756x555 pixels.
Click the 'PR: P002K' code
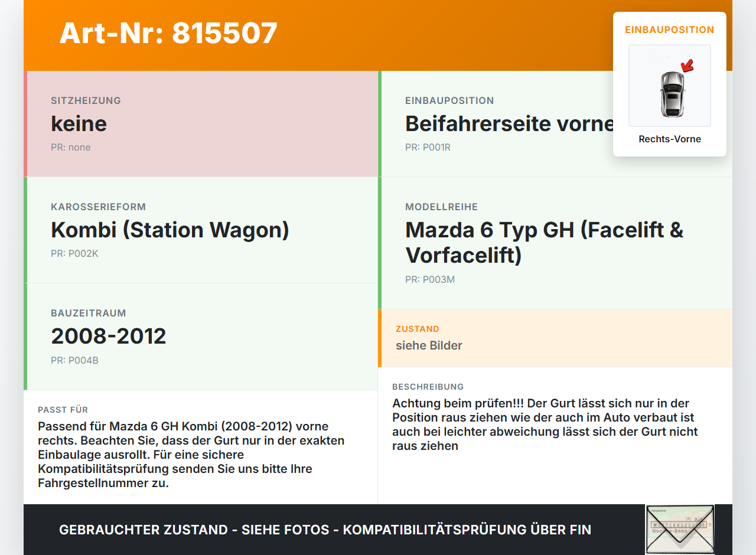74,254
